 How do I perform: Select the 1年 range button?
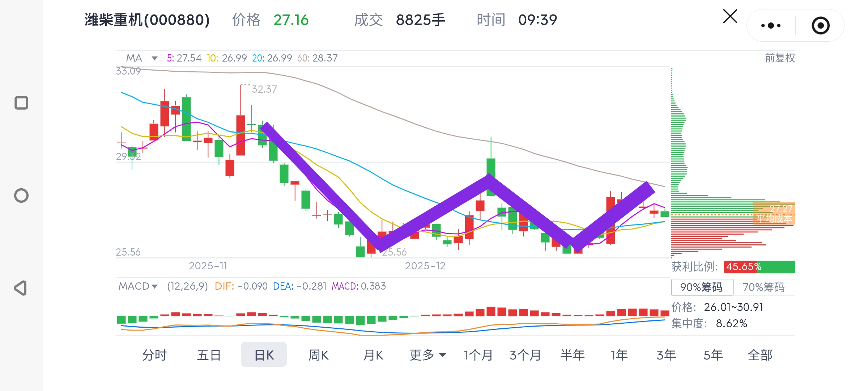[619, 355]
